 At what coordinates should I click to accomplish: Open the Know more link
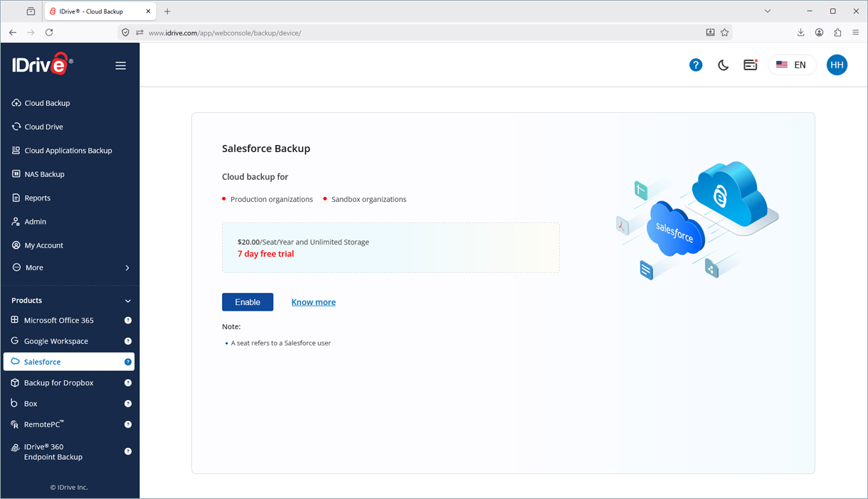313,302
